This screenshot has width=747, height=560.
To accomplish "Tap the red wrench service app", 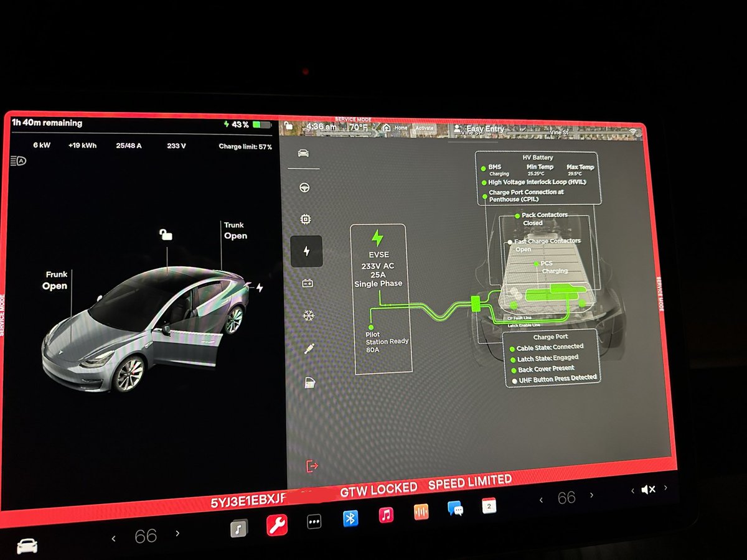I will tap(276, 525).
